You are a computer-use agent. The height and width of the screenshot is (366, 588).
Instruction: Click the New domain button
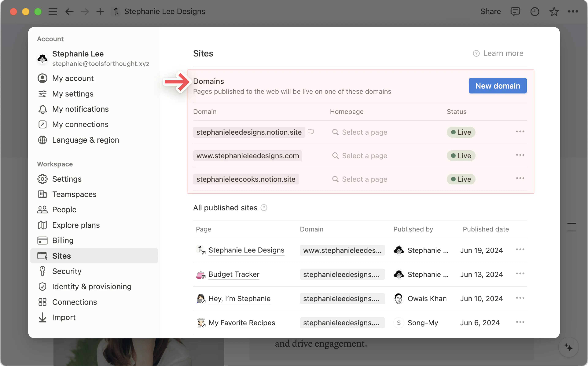coord(498,85)
